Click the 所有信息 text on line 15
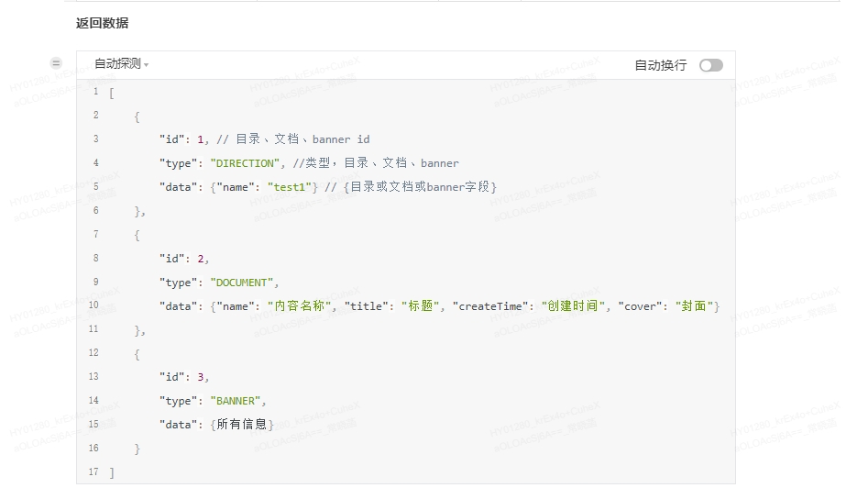The image size is (868, 499). (x=244, y=425)
